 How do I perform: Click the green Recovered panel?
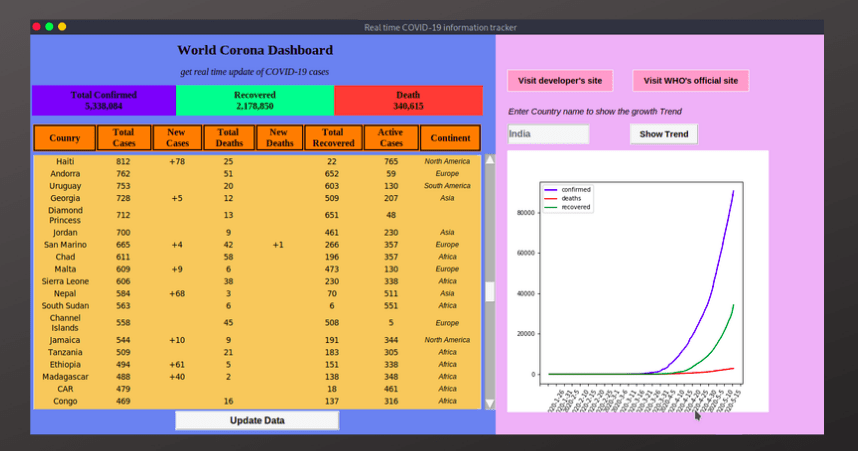(255, 100)
